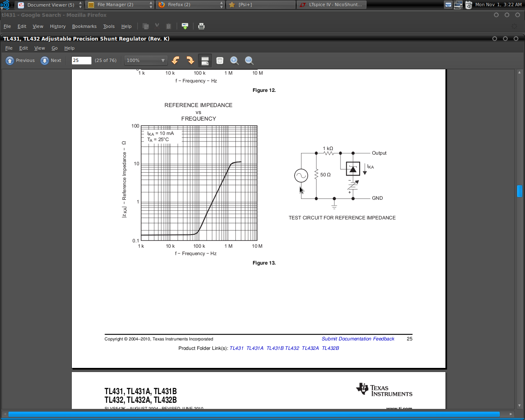Click the Figure 12. caption
This screenshot has height=420, width=525.
[264, 90]
